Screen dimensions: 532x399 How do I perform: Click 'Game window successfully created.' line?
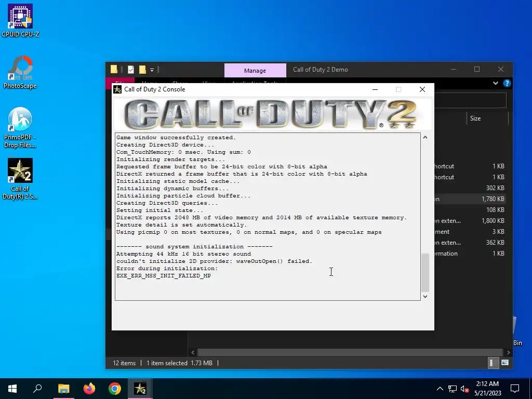tap(176, 137)
